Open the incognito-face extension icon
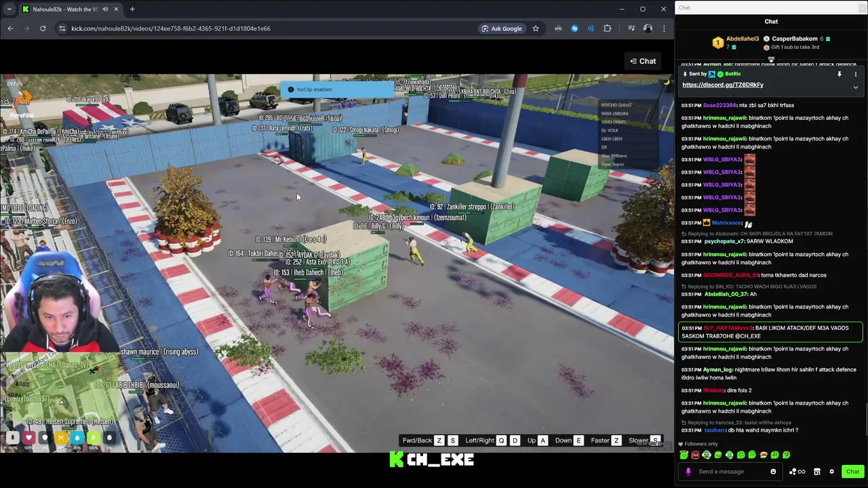 558,28
